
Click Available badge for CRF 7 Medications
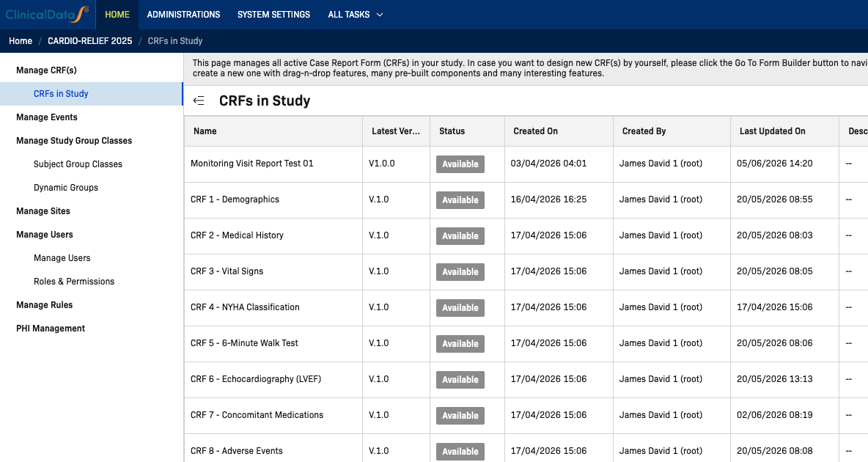[x=460, y=416]
